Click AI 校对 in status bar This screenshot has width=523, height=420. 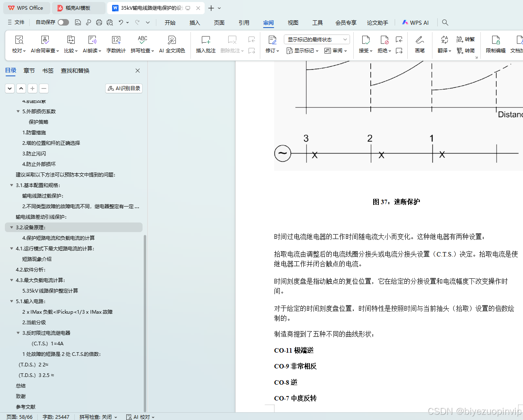tap(140, 417)
